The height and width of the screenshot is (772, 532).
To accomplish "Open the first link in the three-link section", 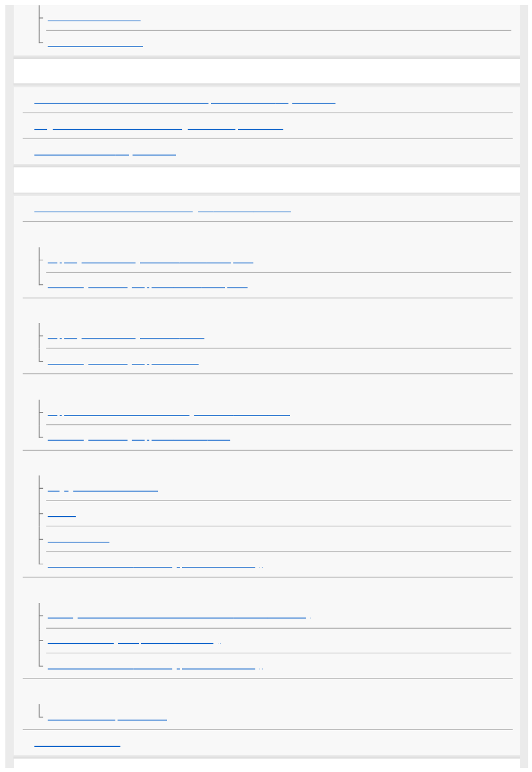I will pyautogui.click(x=185, y=101).
